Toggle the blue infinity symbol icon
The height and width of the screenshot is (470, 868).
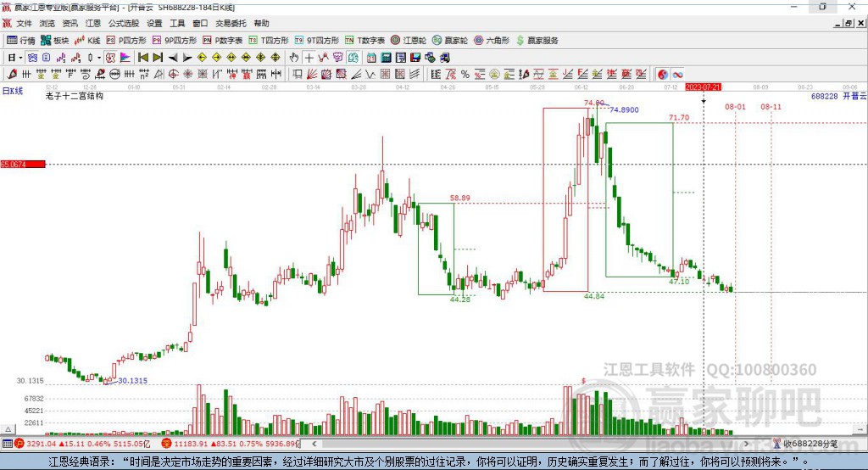(677, 75)
